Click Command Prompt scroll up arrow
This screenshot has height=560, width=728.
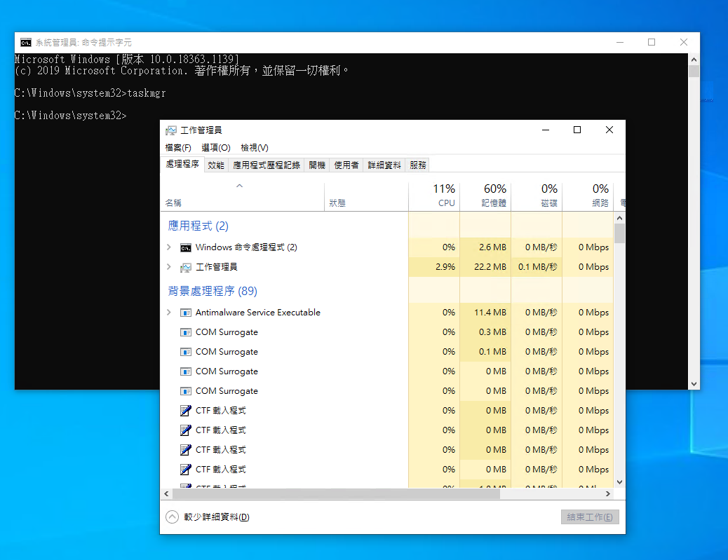pyautogui.click(x=694, y=60)
